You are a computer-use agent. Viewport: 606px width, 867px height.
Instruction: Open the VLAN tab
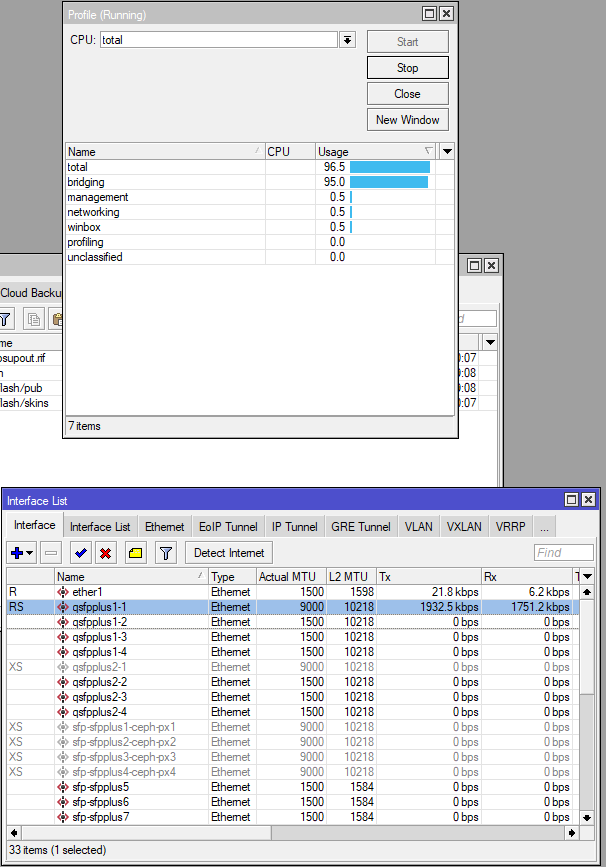pyautogui.click(x=419, y=527)
